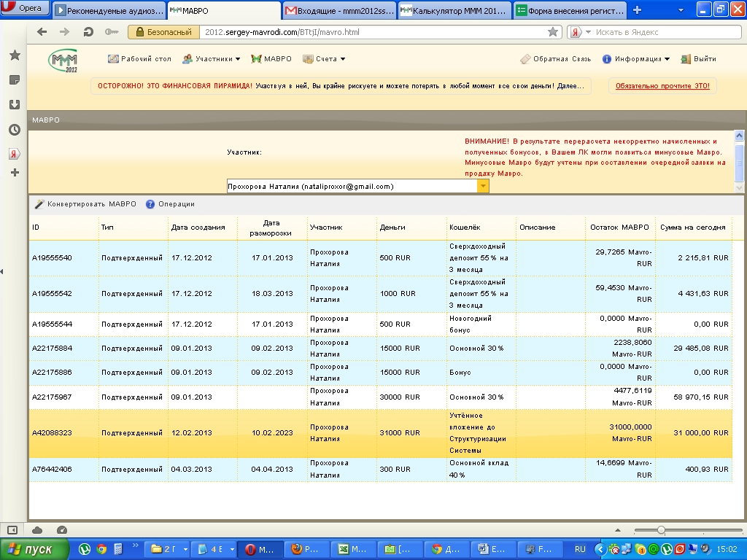The image size is (747, 560).
Task: Open the tab list dropdown arrow
Action: coord(681,10)
